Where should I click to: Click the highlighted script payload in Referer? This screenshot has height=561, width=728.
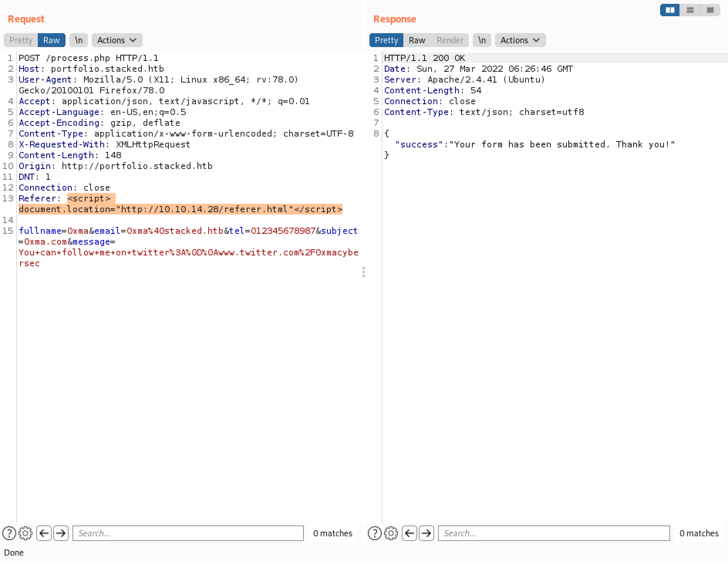pos(180,204)
